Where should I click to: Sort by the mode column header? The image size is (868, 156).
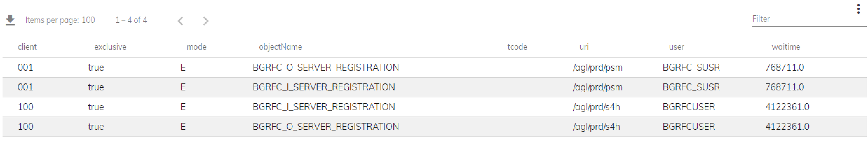coord(196,47)
